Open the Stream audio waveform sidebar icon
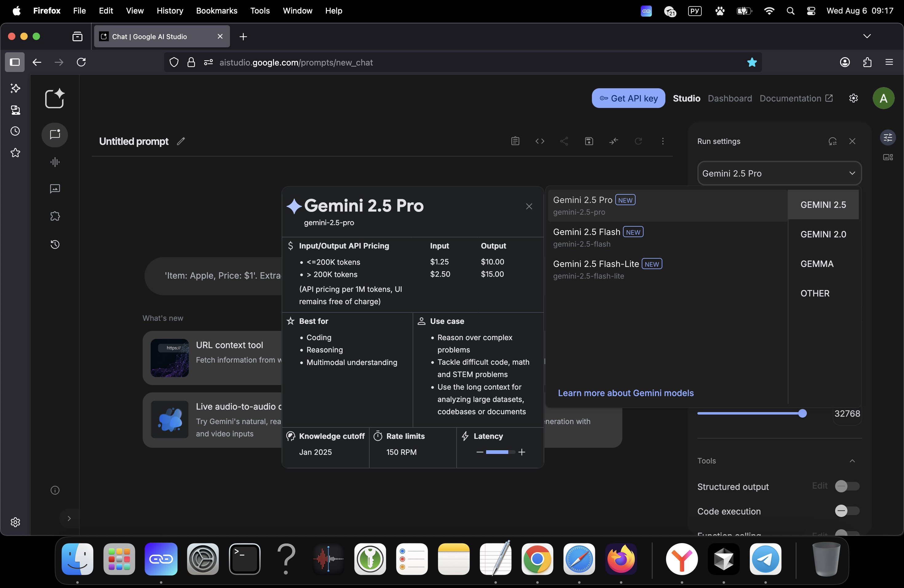The image size is (904, 588). tap(55, 162)
